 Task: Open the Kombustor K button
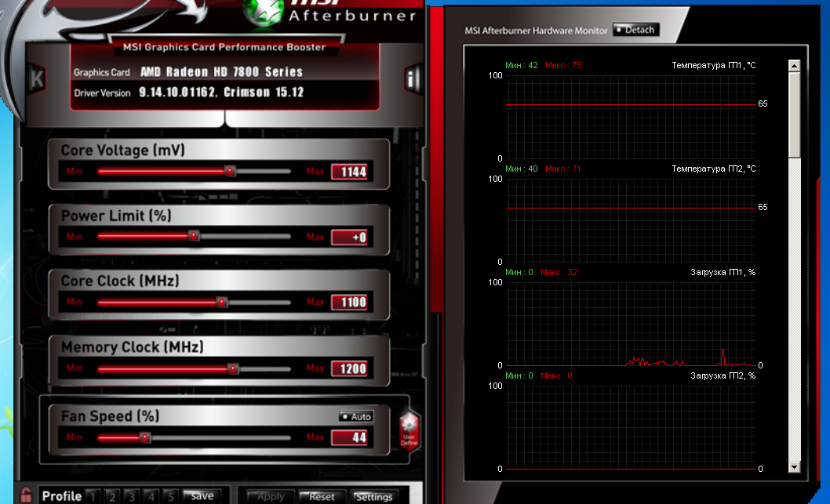(37, 79)
